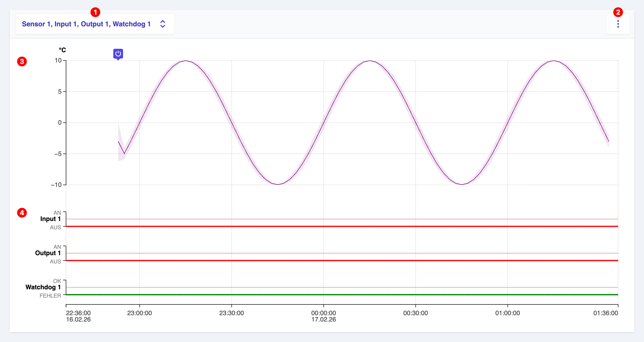Click the 00:00:00 time axis label
Viewport: 644px width, 342px height.
323,313
